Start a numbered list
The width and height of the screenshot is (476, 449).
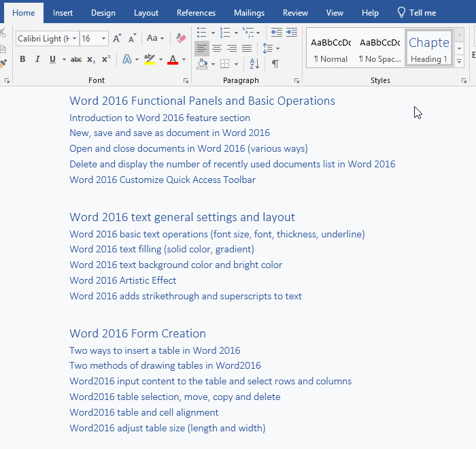coord(225,32)
